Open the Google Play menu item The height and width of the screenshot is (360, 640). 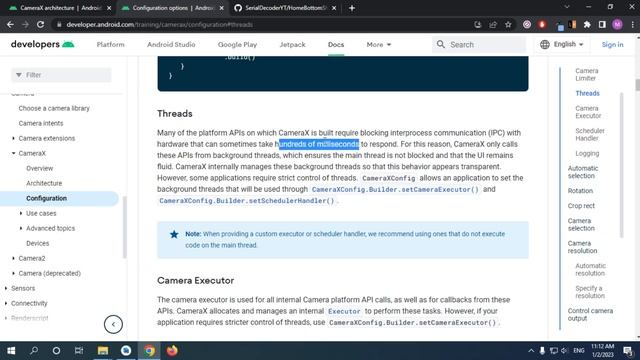pos(237,44)
